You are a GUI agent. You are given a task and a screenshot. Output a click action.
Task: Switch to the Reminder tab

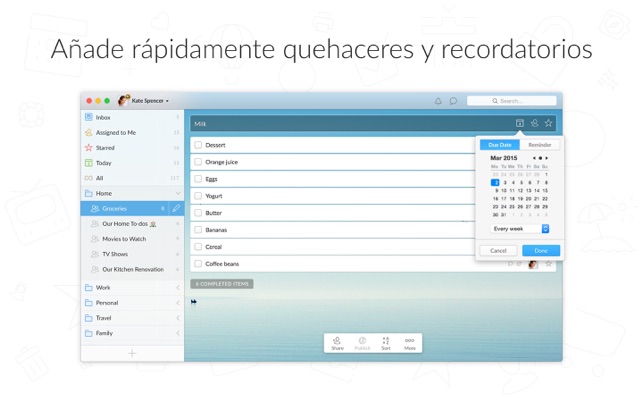(540, 145)
